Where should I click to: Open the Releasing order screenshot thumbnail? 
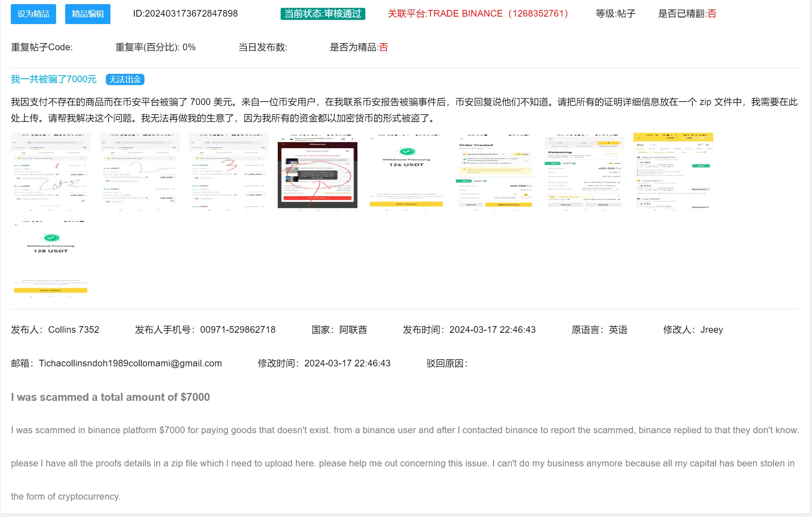pyautogui.click(x=584, y=172)
